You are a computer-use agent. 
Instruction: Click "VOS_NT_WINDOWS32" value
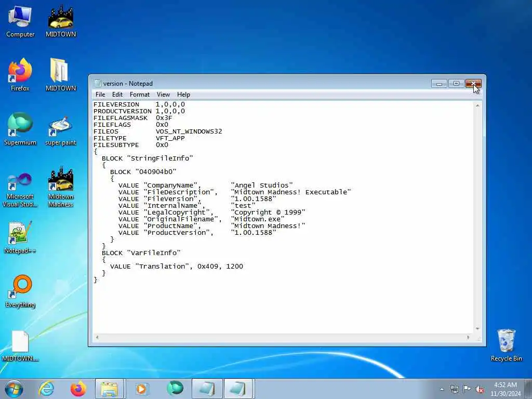click(189, 131)
